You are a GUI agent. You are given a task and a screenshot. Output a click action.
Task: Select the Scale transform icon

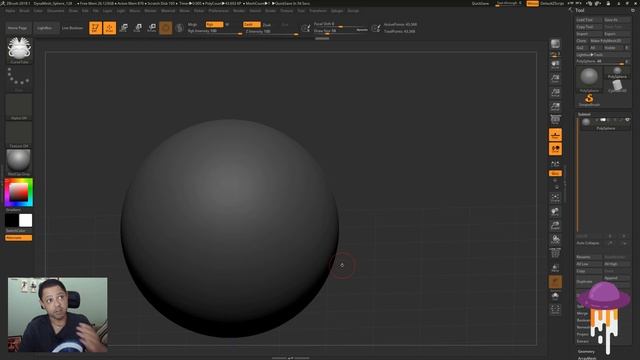click(138, 28)
